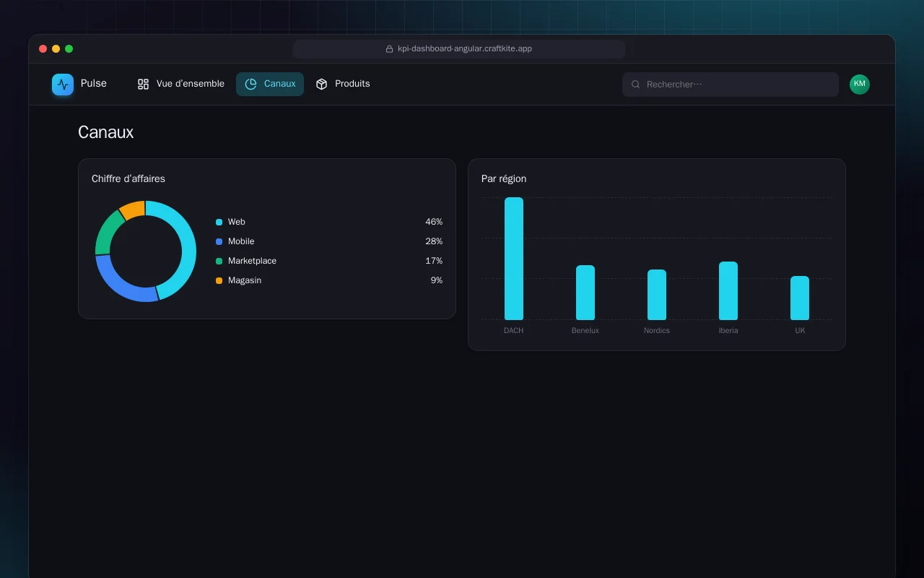This screenshot has width=924, height=578.
Task: Switch to the Canaux tab
Action: coord(270,84)
